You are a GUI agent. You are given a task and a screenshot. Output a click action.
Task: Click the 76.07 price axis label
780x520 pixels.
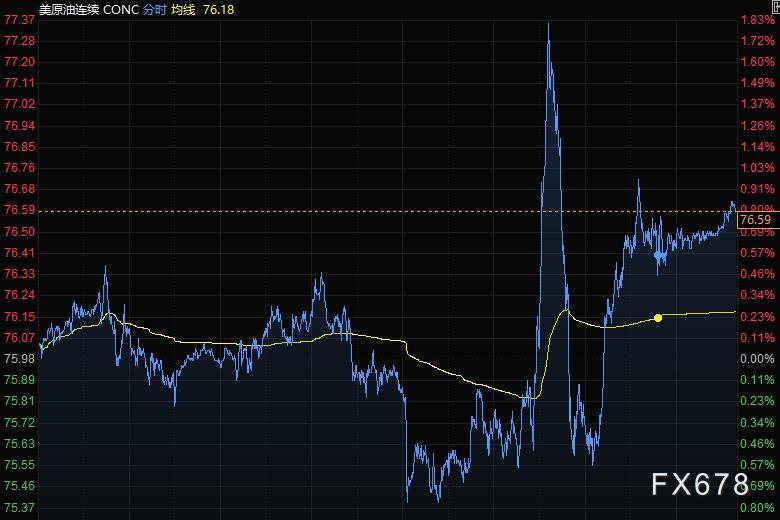pyautogui.click(x=19, y=337)
